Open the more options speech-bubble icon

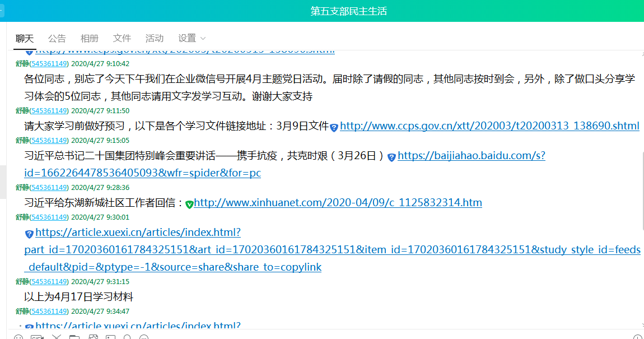pyautogui.click(x=144, y=338)
